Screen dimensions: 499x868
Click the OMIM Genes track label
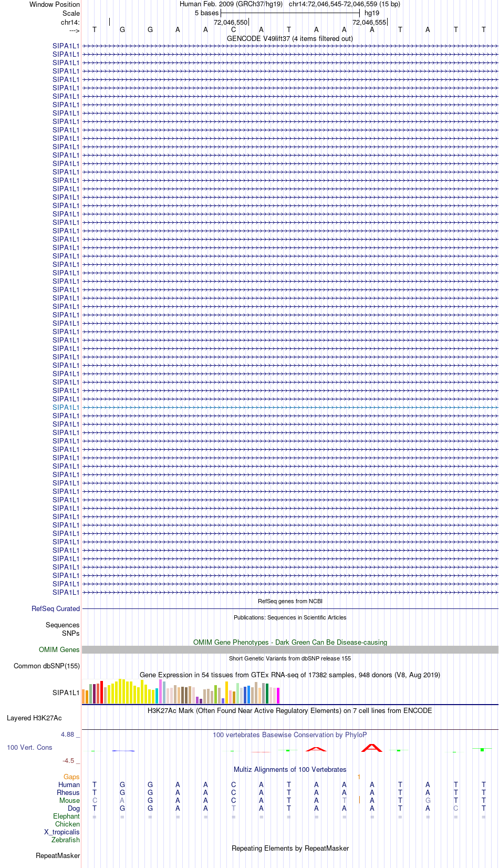click(59, 649)
